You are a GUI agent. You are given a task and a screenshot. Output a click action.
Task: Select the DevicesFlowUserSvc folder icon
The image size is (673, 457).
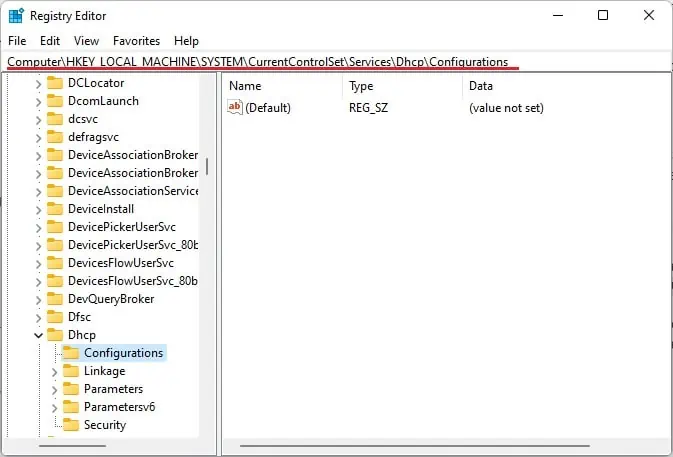(x=55, y=263)
